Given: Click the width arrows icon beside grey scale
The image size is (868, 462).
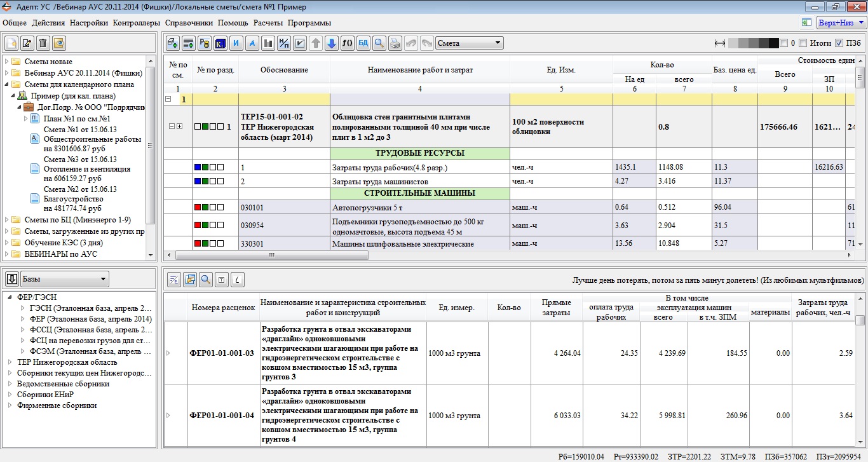Looking at the screenshot, I should coord(720,43).
